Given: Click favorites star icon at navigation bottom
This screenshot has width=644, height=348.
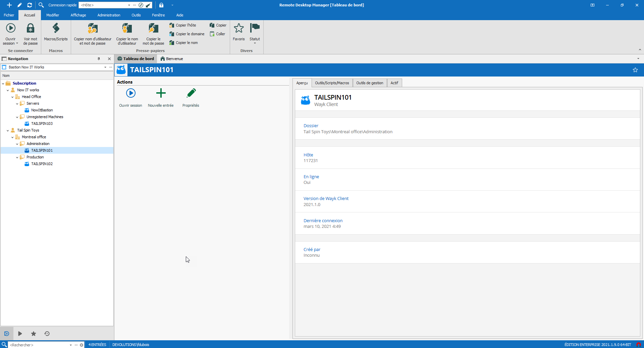Looking at the screenshot, I should click(34, 334).
